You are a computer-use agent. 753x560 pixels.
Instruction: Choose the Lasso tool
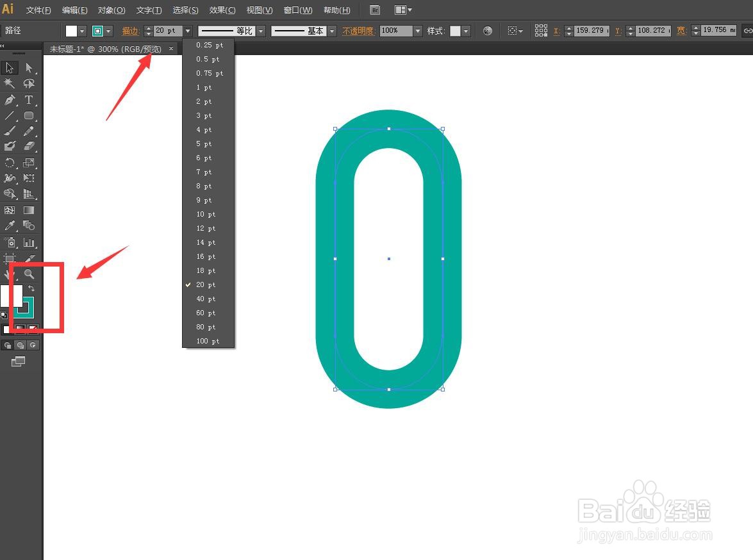(x=29, y=83)
